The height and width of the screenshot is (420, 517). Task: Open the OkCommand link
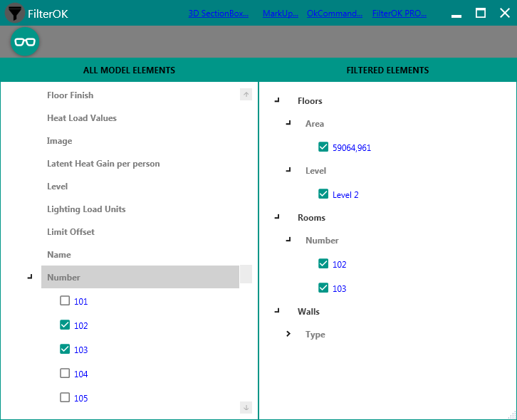[335, 14]
